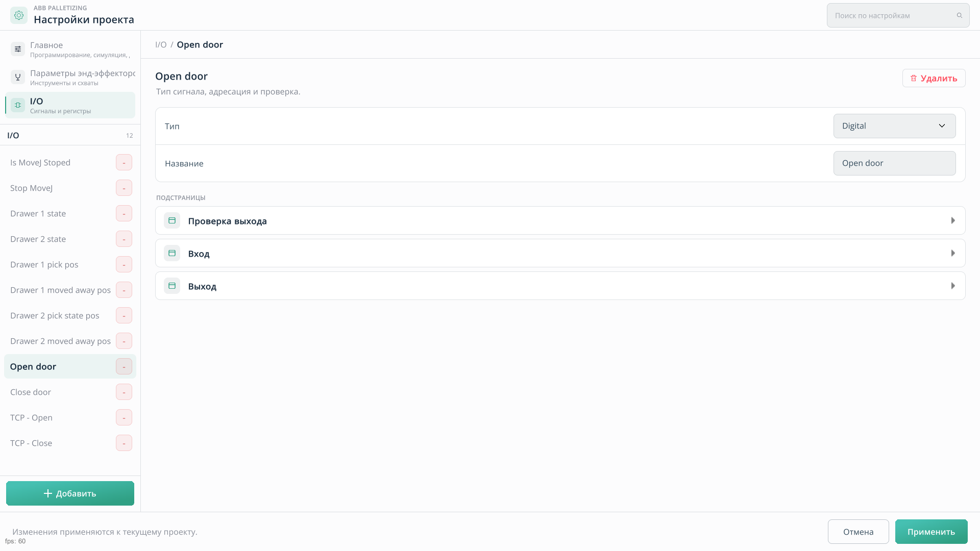
Task: Select Close door signal
Action: pyautogui.click(x=70, y=392)
